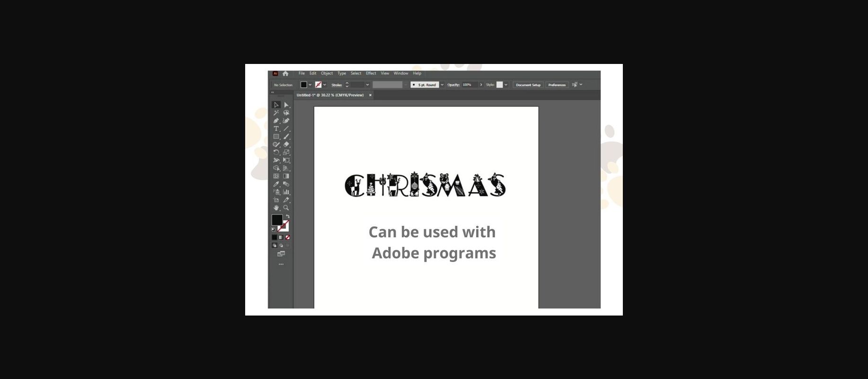Pick the Column Graph tool
The image size is (868, 379).
[286, 192]
